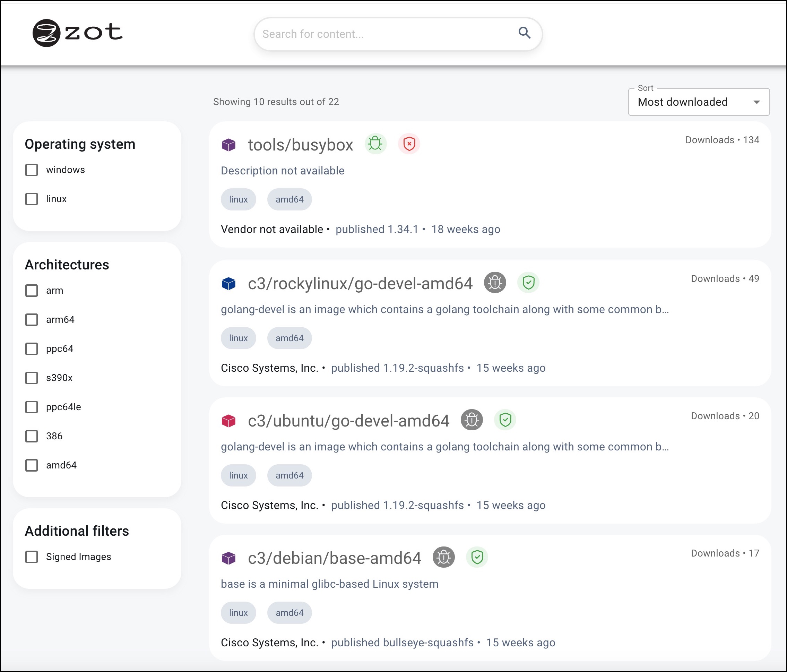Toggle the Signed Images filter checkbox

[x=32, y=557]
